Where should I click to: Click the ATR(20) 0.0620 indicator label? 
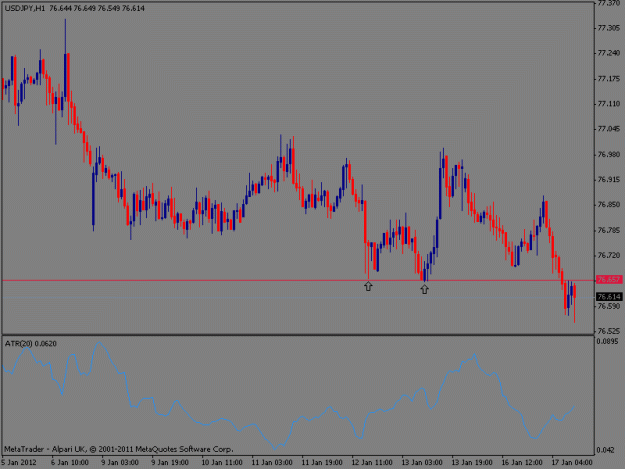click(31, 343)
